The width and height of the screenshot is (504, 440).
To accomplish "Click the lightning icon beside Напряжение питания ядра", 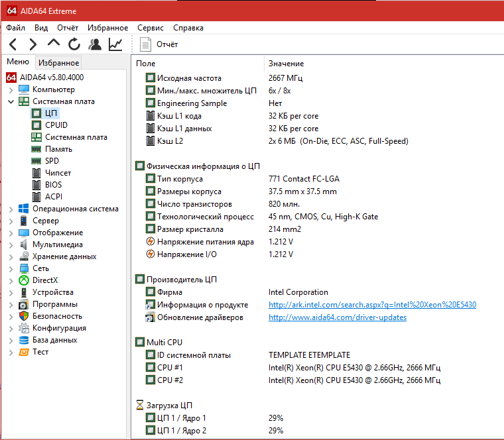I will [x=150, y=241].
